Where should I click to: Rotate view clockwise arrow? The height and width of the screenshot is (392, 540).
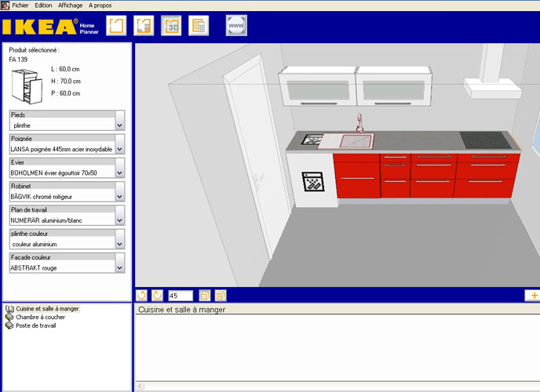157,296
